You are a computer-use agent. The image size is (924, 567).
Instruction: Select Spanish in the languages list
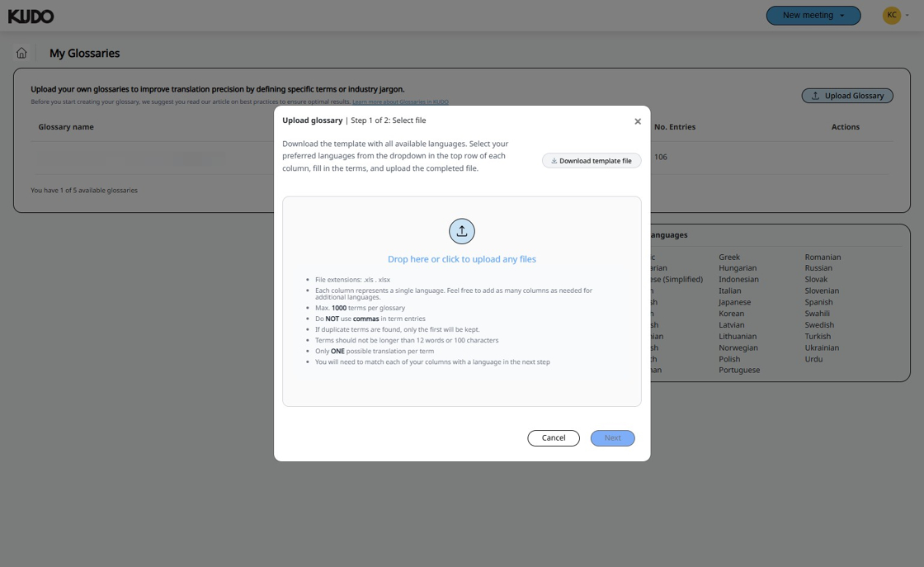(x=818, y=302)
